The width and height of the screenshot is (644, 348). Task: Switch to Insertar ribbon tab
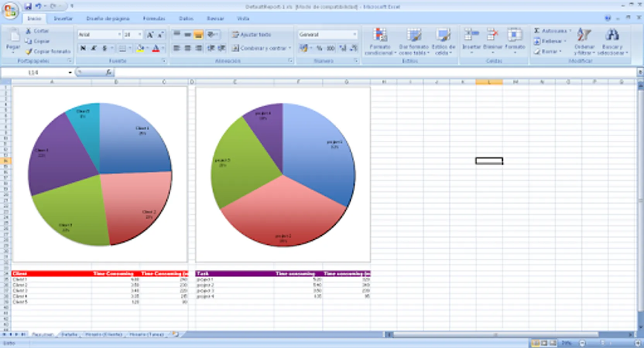point(63,19)
